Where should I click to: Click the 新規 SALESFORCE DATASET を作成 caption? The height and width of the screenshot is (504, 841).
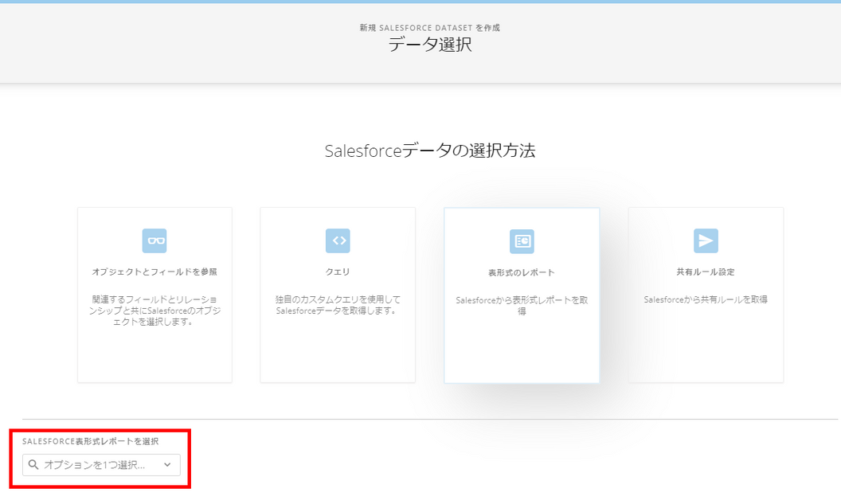coord(430,28)
